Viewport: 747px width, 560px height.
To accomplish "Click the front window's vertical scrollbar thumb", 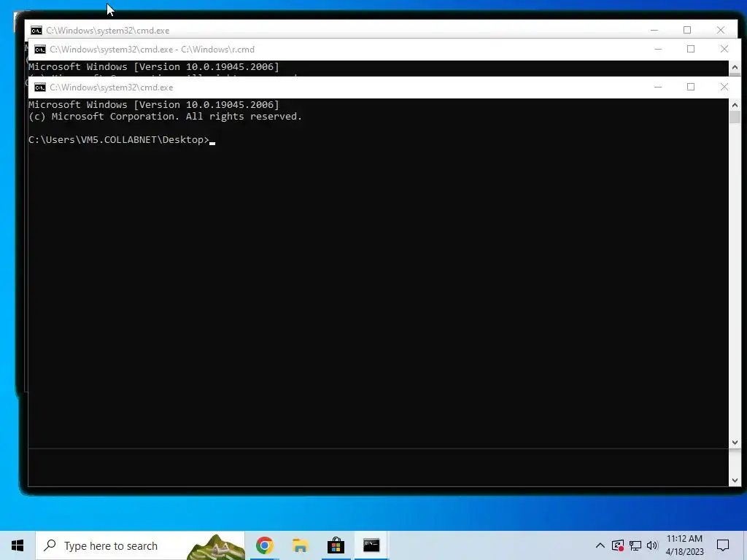I will pyautogui.click(x=735, y=117).
